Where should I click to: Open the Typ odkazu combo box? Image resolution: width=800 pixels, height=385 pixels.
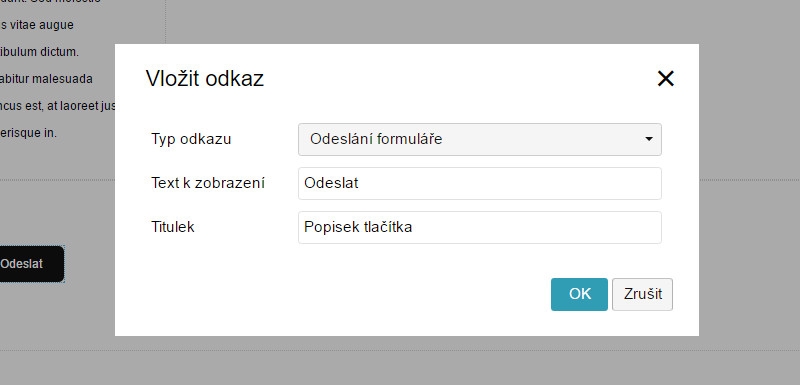[x=480, y=139]
